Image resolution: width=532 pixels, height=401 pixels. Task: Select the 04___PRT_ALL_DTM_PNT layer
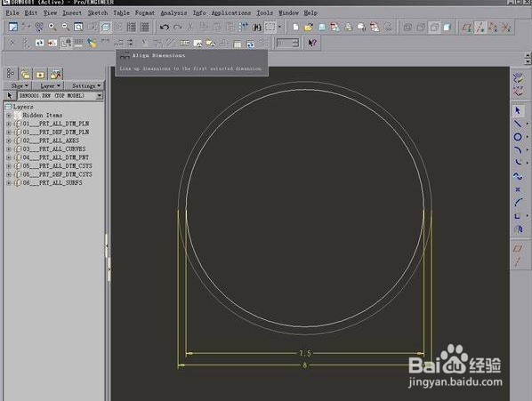point(56,157)
